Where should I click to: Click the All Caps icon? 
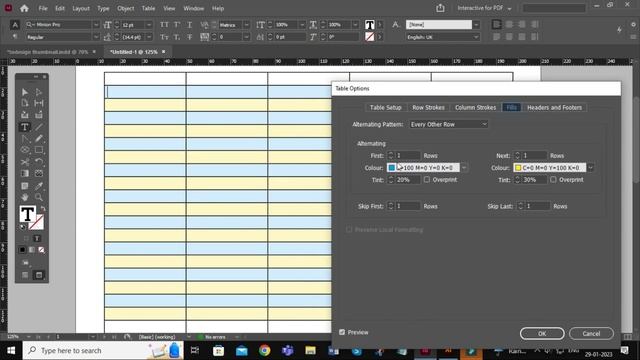click(x=164, y=25)
